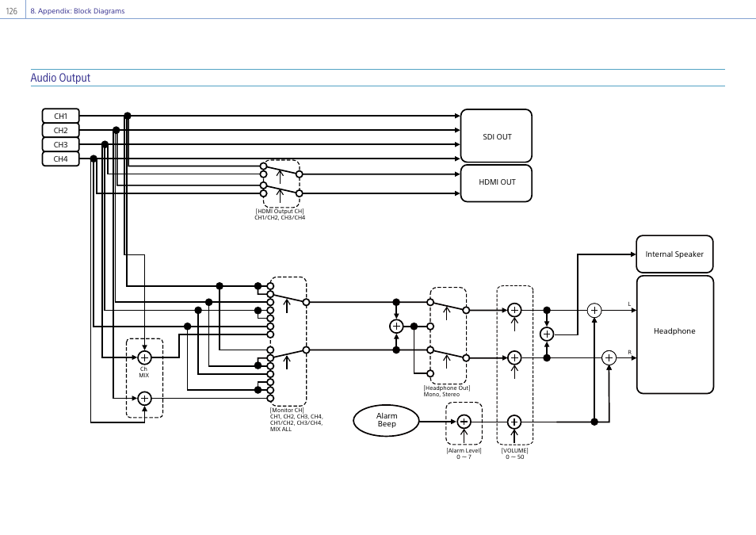Screen dimensions: 756x535
Task: Click the Headphone L summing node
Action: pos(594,310)
